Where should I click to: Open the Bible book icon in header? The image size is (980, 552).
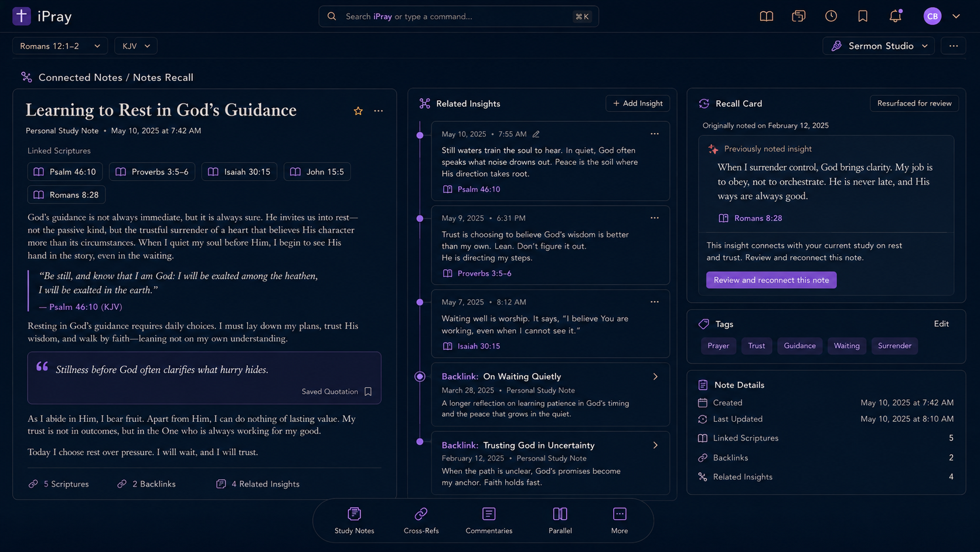766,16
